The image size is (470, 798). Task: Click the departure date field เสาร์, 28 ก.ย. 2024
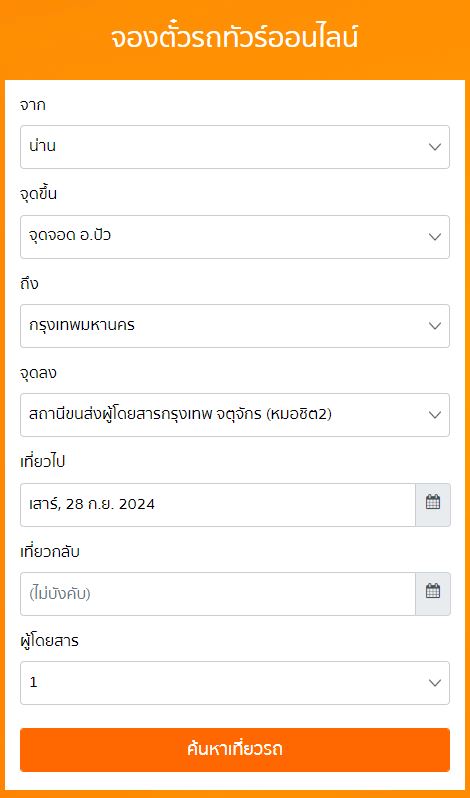point(218,505)
